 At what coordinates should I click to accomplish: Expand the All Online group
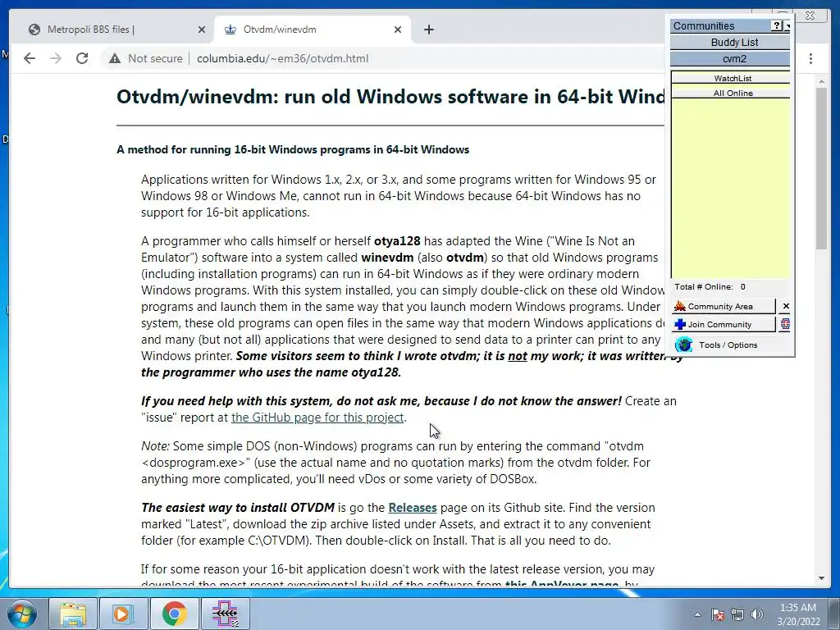731,94
